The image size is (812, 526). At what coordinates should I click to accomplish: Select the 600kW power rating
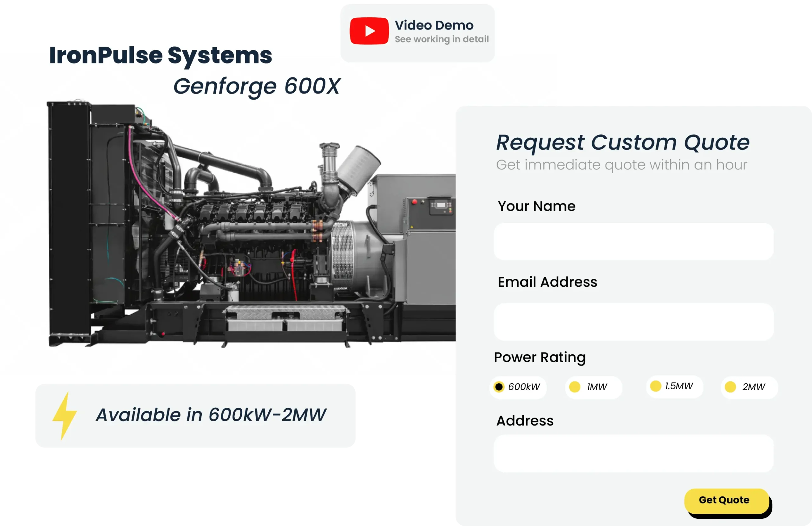click(x=518, y=387)
